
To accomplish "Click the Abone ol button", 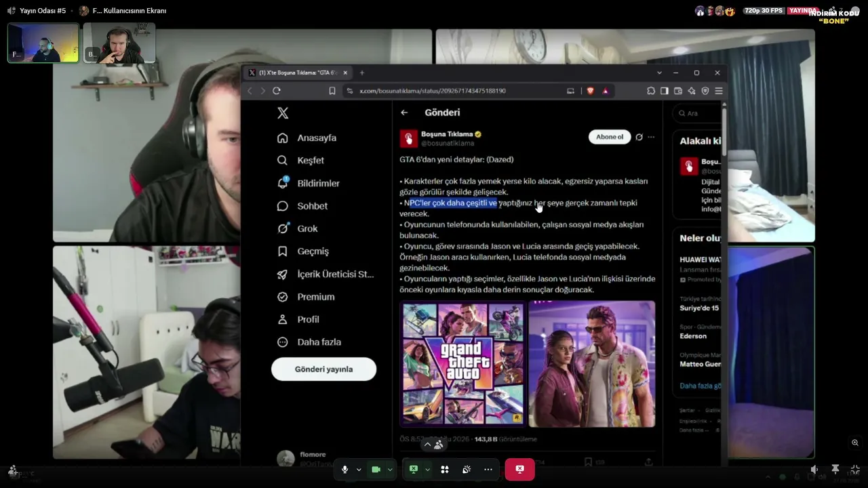I will pyautogui.click(x=610, y=137).
